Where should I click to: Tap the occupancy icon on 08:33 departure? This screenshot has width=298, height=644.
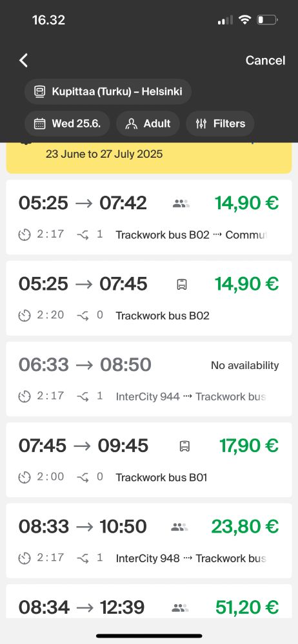pyautogui.click(x=179, y=527)
